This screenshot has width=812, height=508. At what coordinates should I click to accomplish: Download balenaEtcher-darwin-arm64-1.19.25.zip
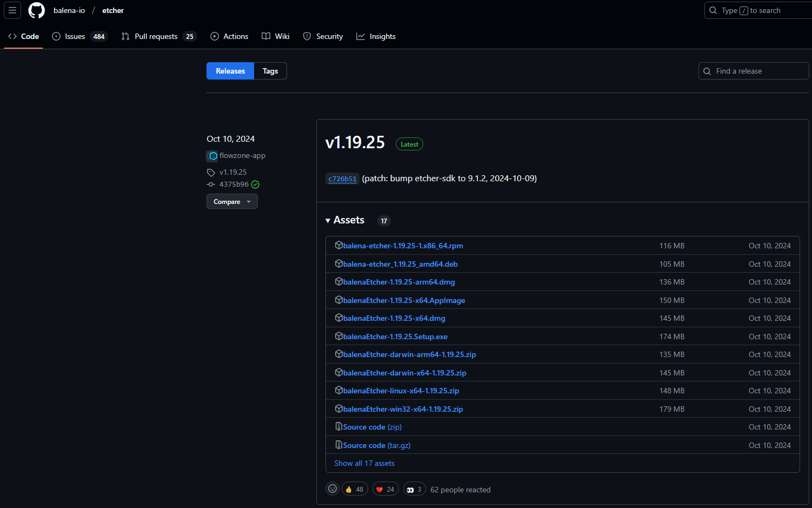pos(409,354)
